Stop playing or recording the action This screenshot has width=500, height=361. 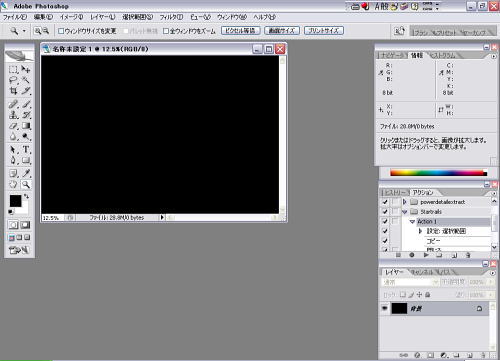point(398,255)
